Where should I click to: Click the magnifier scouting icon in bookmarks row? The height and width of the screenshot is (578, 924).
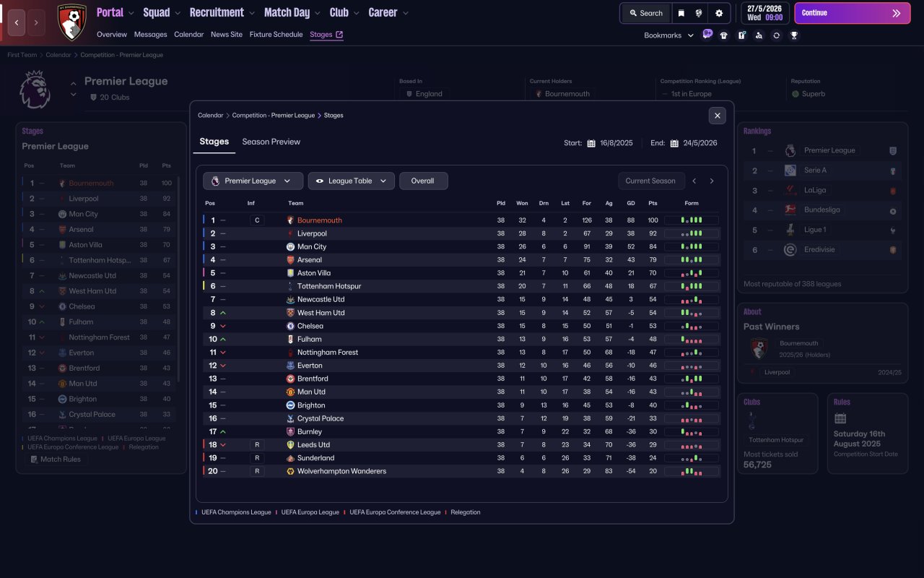pyautogui.click(x=759, y=35)
